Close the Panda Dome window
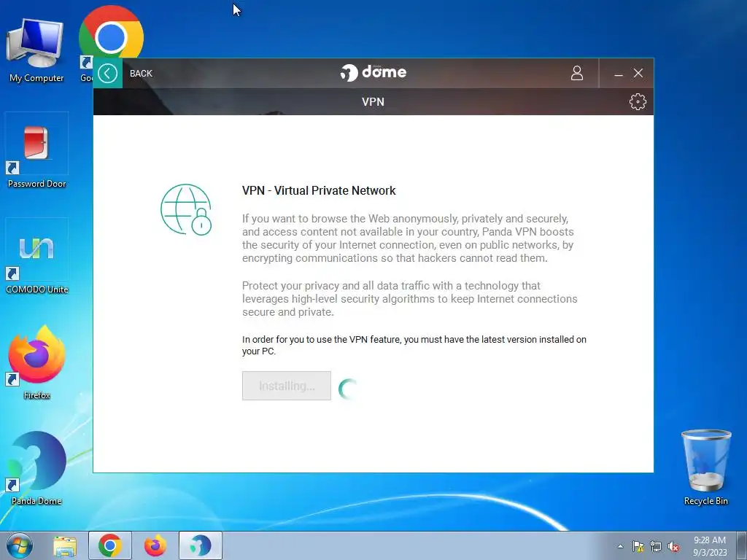 pos(638,73)
